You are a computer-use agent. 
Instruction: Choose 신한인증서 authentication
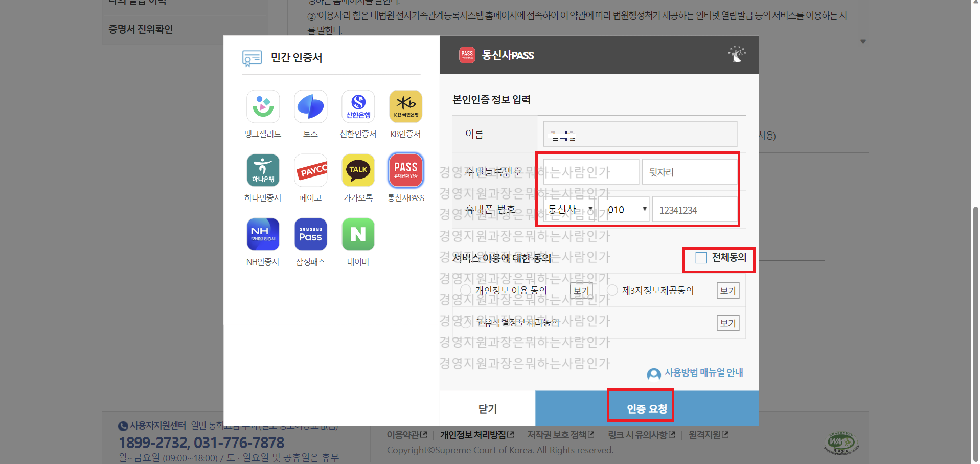358,107
